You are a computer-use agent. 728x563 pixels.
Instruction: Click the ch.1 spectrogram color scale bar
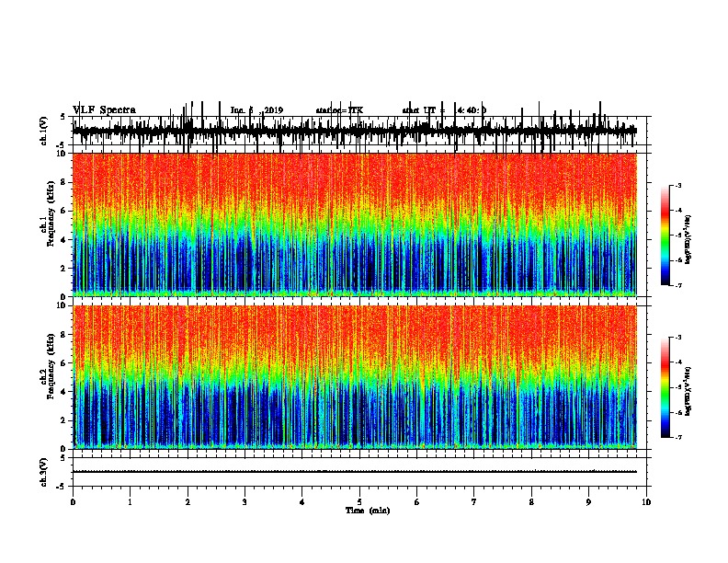click(x=665, y=236)
